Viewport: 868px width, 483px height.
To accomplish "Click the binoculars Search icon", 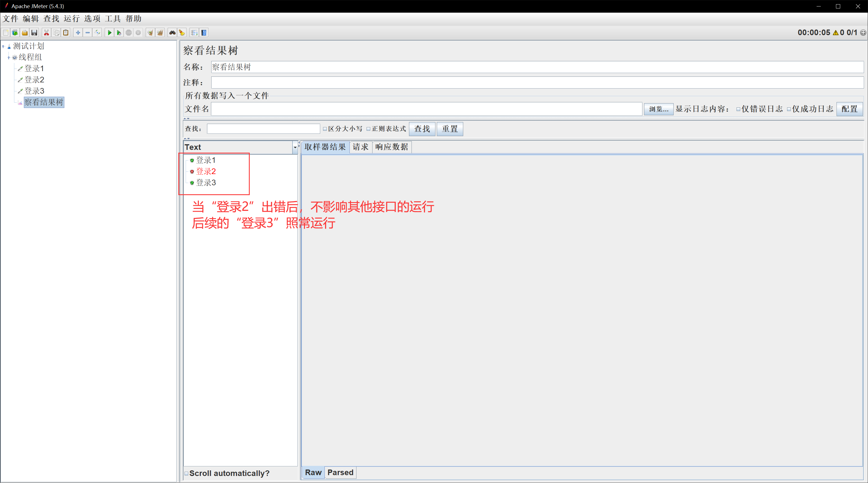I will [x=172, y=33].
